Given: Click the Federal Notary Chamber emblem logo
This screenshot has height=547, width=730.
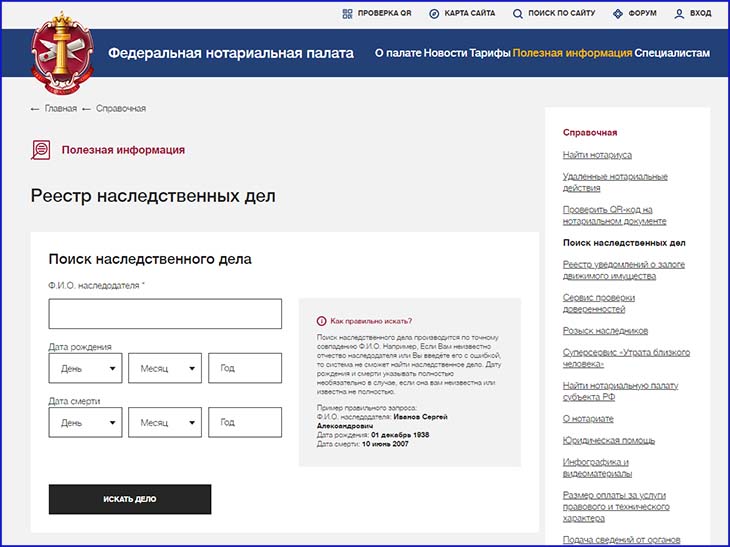Looking at the screenshot, I should pyautogui.click(x=62, y=53).
